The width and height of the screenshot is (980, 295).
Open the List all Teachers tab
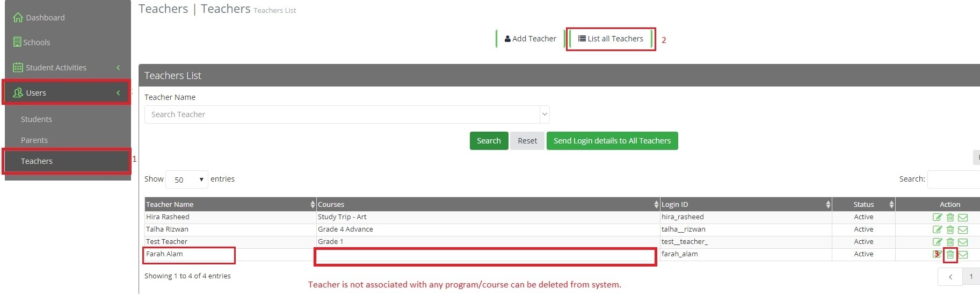pyautogui.click(x=611, y=39)
